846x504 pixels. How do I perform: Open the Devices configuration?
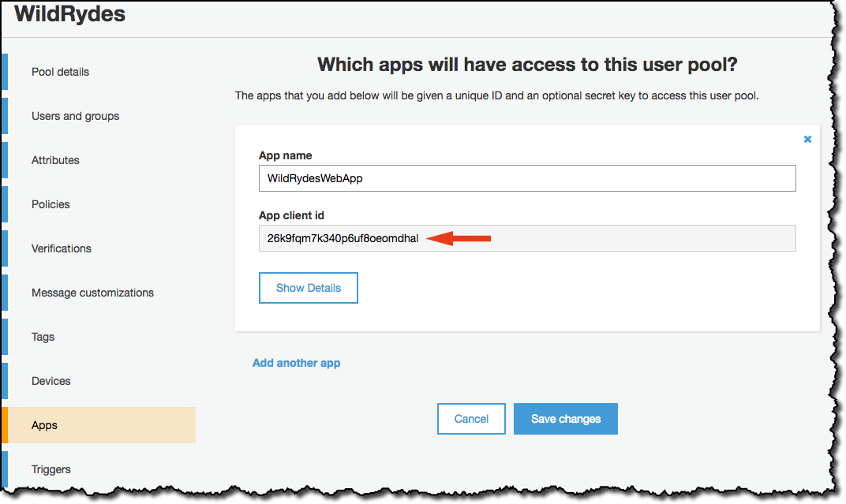[x=51, y=381]
